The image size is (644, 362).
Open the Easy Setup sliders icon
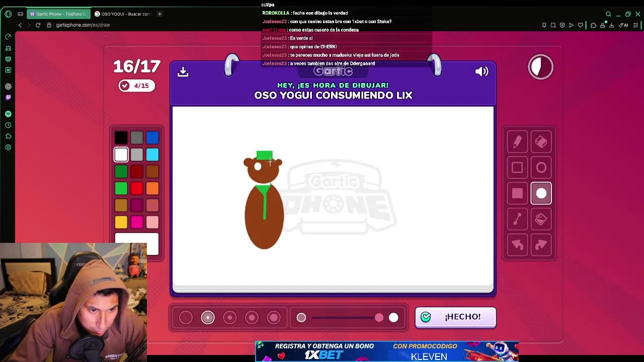(636, 25)
